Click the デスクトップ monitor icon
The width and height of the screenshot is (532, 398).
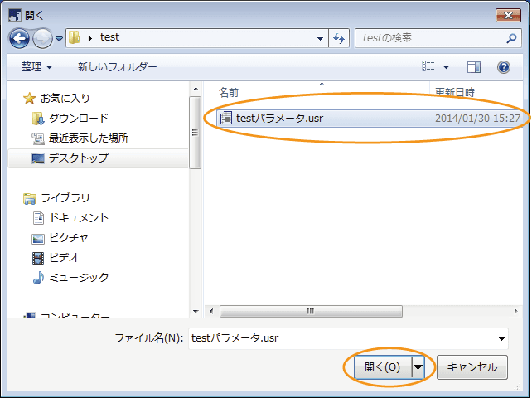(38, 158)
